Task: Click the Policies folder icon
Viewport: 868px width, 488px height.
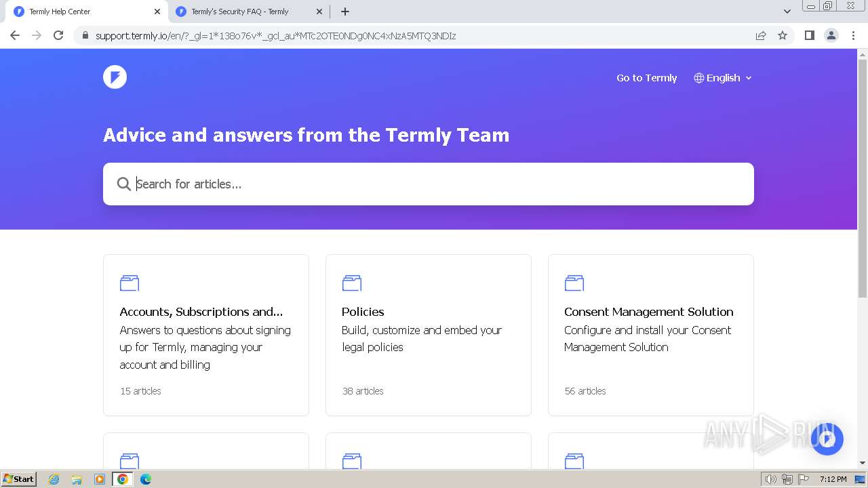Action: point(352,283)
